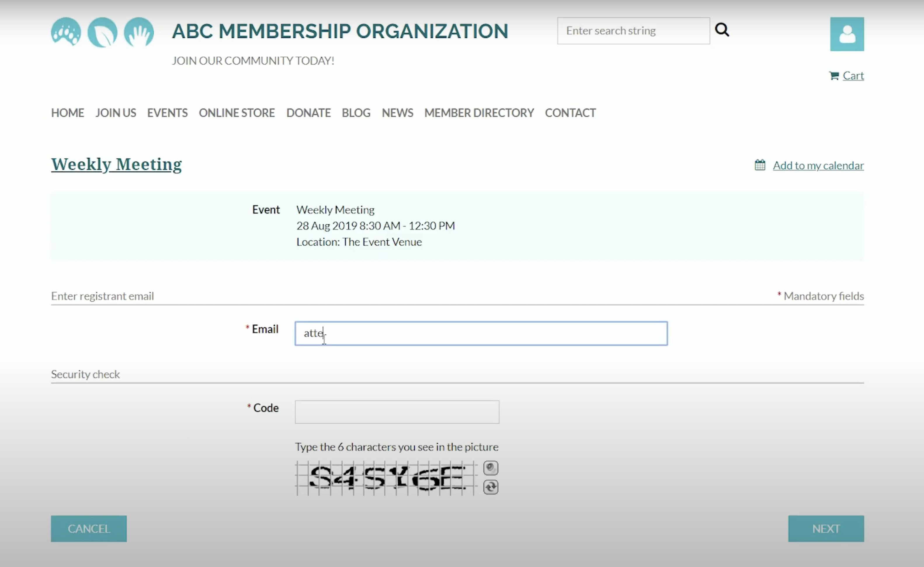924x567 pixels.
Task: Navigate to the Donate page
Action: coord(308,113)
